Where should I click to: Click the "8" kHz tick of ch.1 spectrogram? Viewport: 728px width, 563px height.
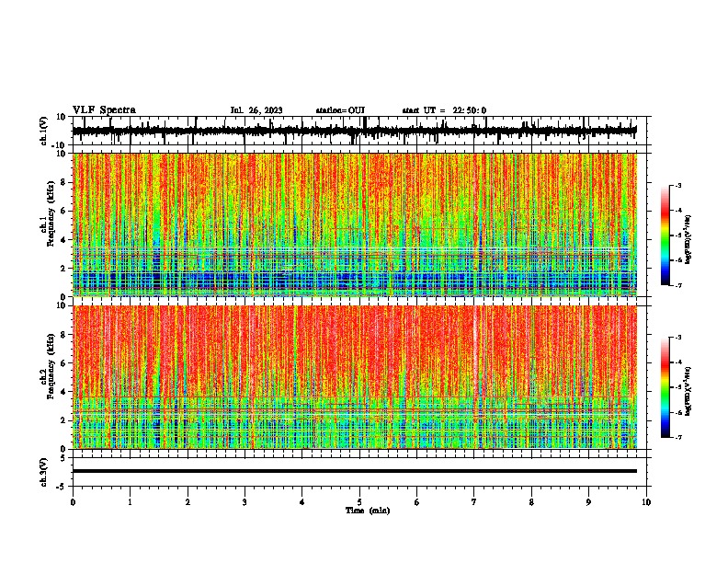pos(64,182)
